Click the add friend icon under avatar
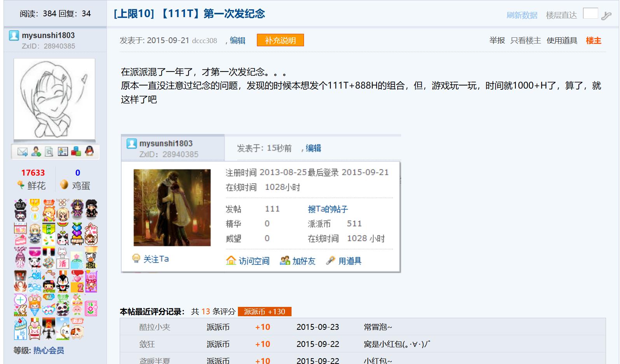The image size is (620, 364). click(36, 152)
